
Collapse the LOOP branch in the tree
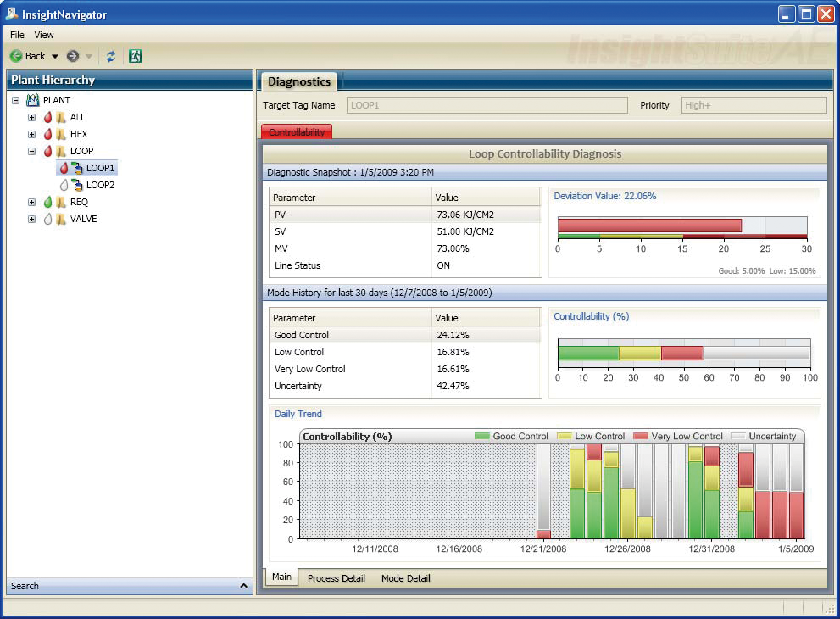pyautogui.click(x=32, y=151)
